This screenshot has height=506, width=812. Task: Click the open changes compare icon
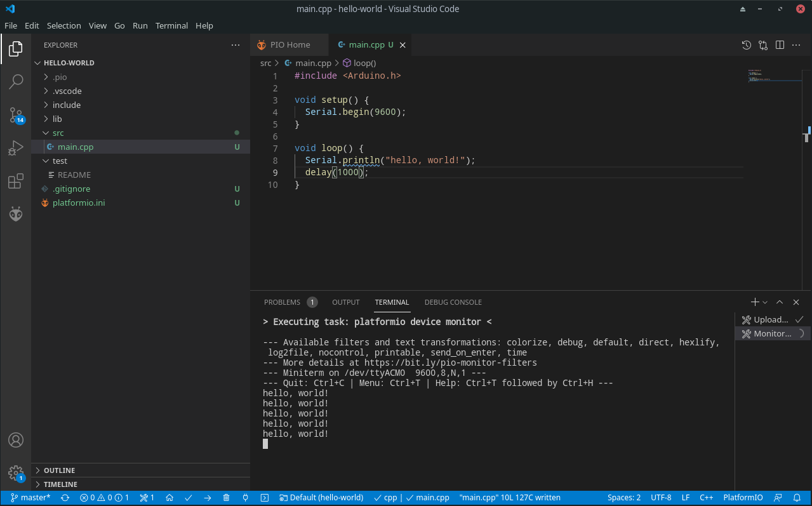coord(763,45)
